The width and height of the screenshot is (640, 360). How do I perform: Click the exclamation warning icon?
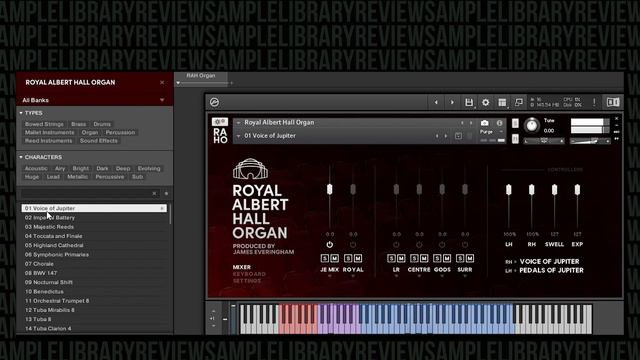(594, 102)
